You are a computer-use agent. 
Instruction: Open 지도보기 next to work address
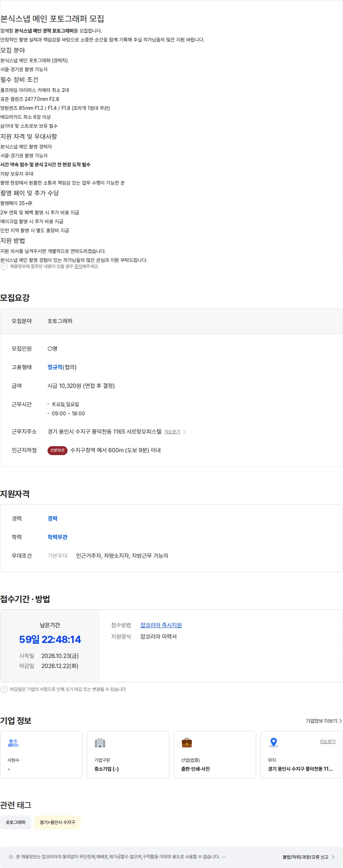click(172, 432)
